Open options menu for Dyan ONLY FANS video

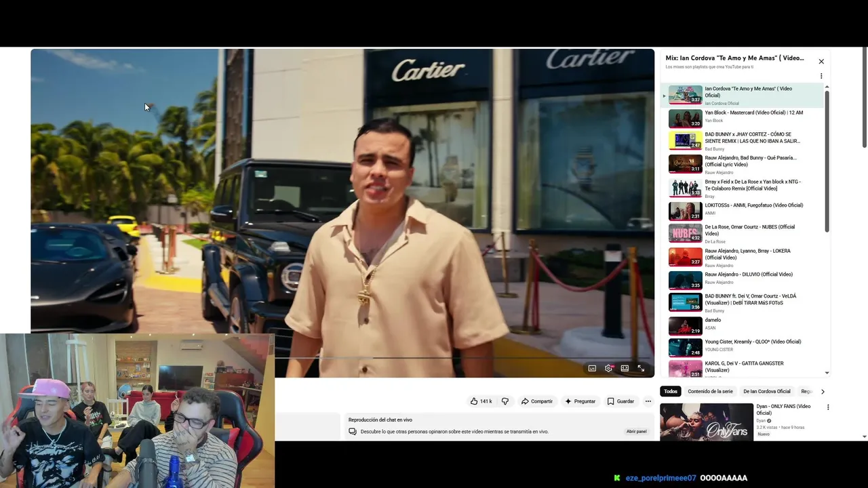coord(828,407)
